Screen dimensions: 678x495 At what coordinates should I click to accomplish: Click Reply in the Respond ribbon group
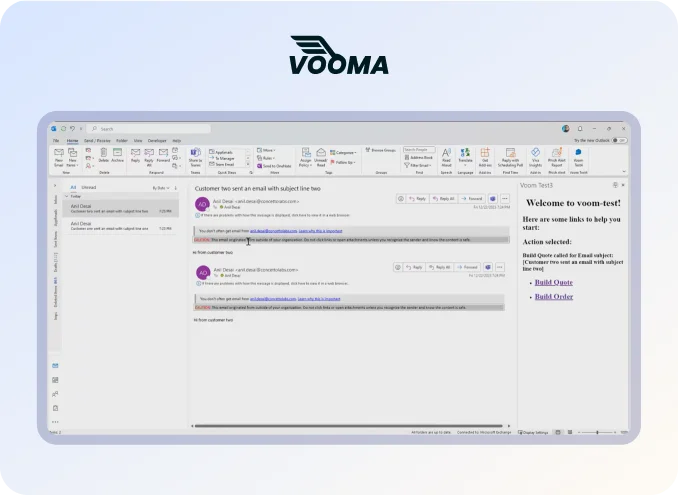135,155
